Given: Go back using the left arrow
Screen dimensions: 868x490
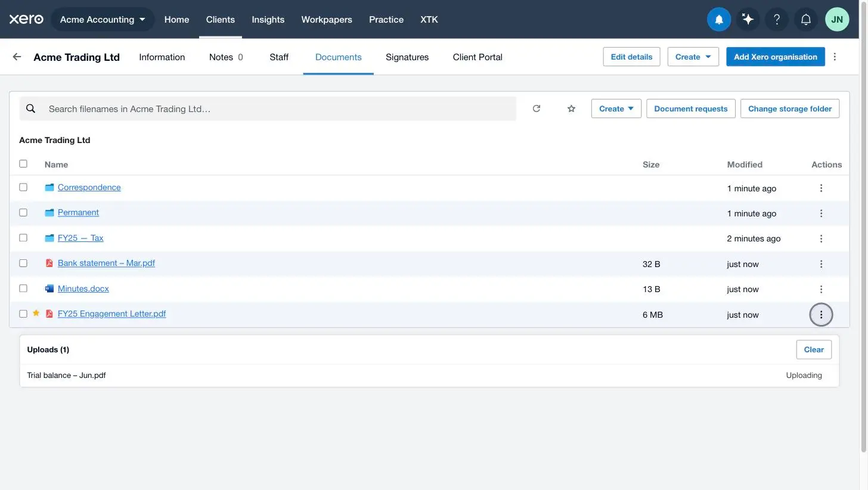Looking at the screenshot, I should [x=17, y=57].
